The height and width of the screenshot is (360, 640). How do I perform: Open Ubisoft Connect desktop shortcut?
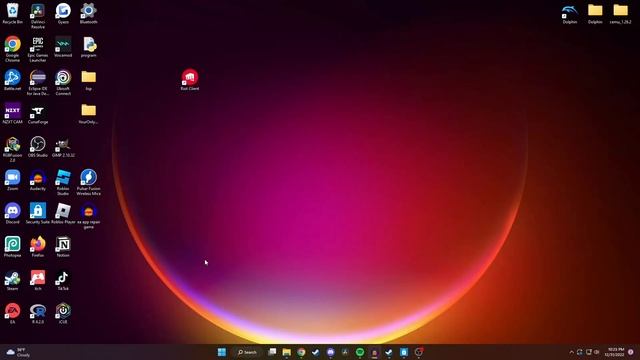[x=63, y=82]
